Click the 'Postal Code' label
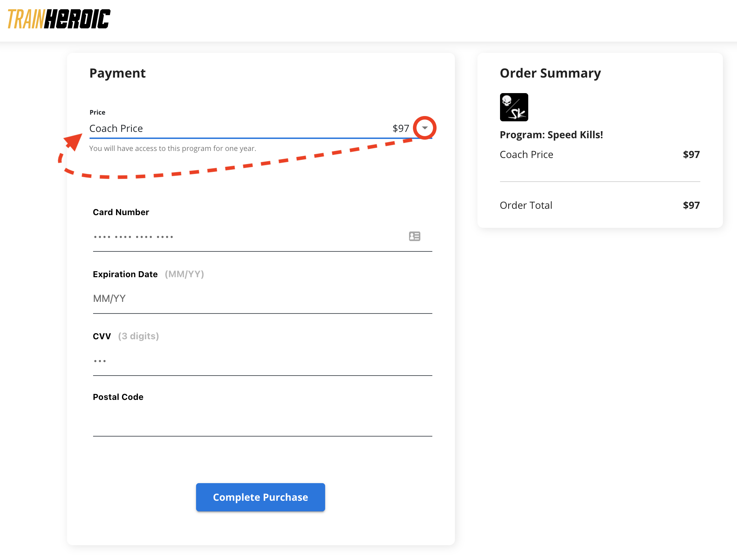737x560 pixels. [118, 397]
